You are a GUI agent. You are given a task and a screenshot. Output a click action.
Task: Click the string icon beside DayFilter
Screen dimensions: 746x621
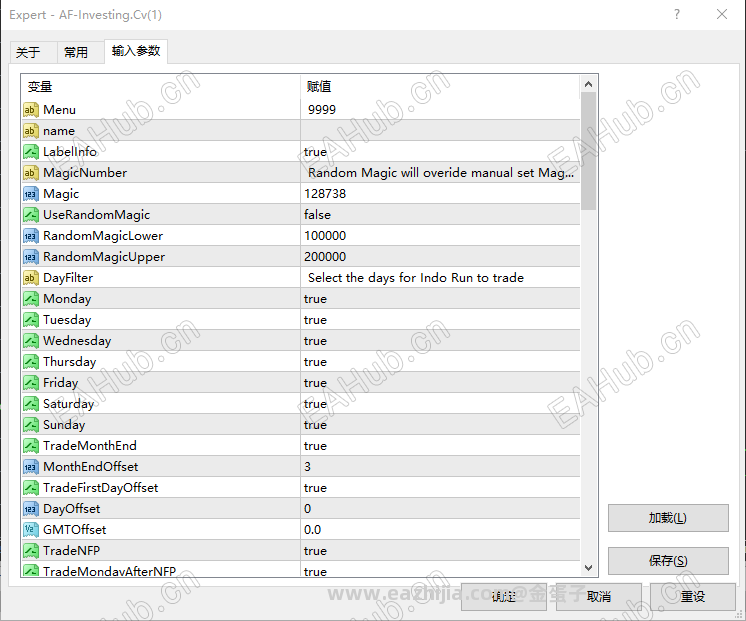click(31, 277)
